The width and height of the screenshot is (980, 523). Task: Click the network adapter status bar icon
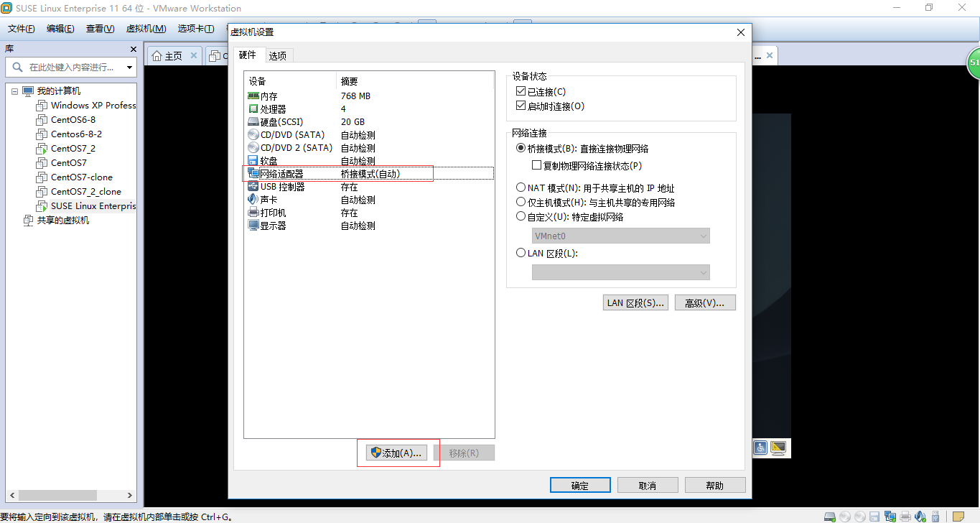[x=890, y=516]
